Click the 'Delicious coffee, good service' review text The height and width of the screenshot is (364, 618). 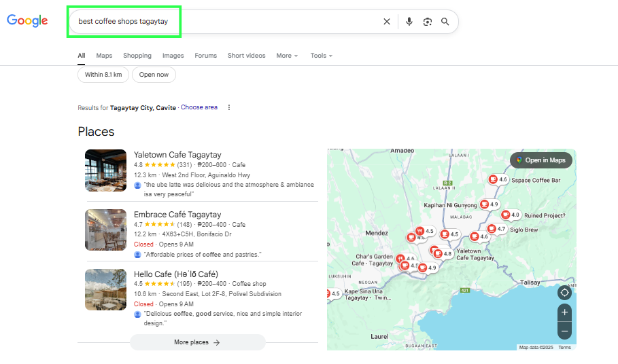pos(223,318)
